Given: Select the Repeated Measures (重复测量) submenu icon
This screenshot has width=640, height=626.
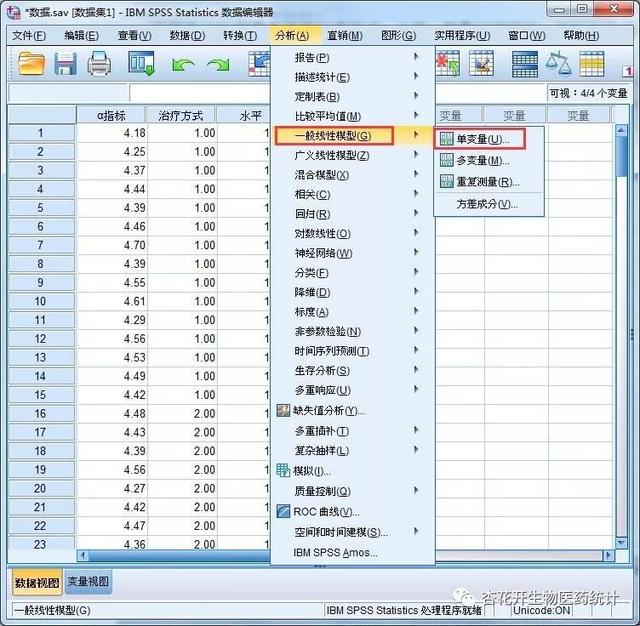Looking at the screenshot, I should [447, 181].
